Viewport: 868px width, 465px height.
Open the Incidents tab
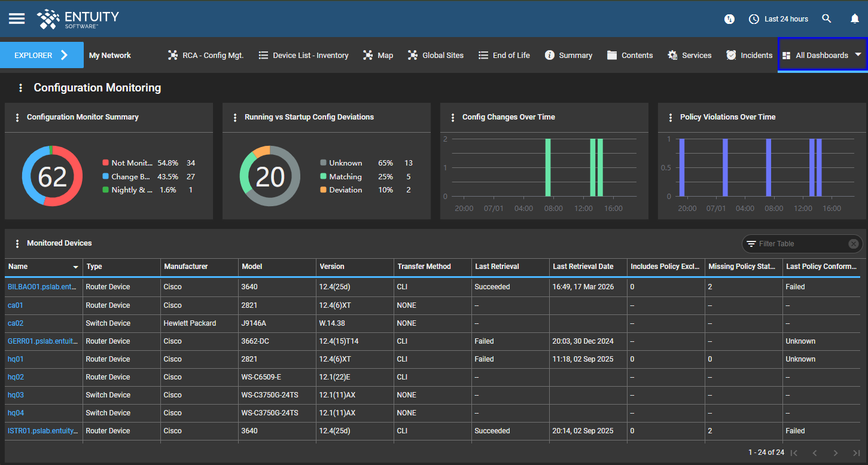coord(749,55)
